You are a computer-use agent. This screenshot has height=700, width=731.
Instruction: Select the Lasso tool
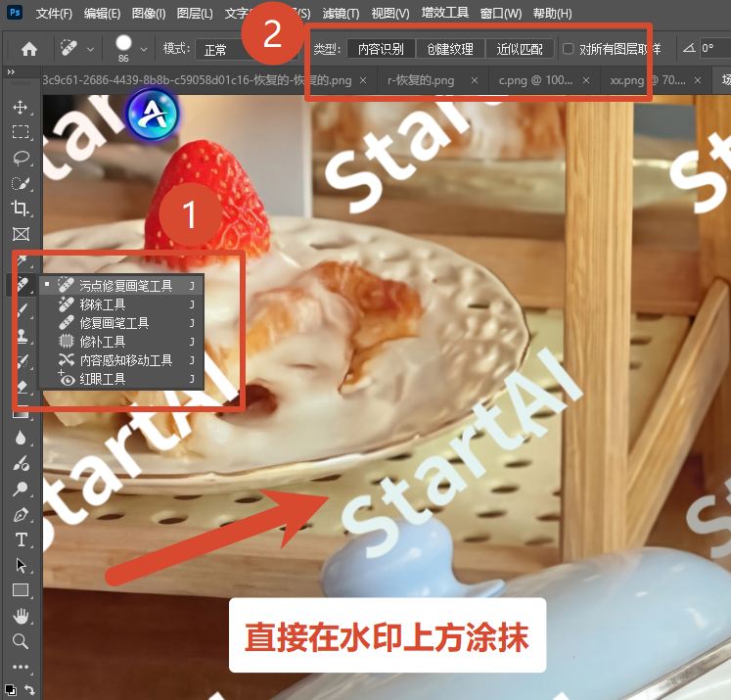[21, 158]
